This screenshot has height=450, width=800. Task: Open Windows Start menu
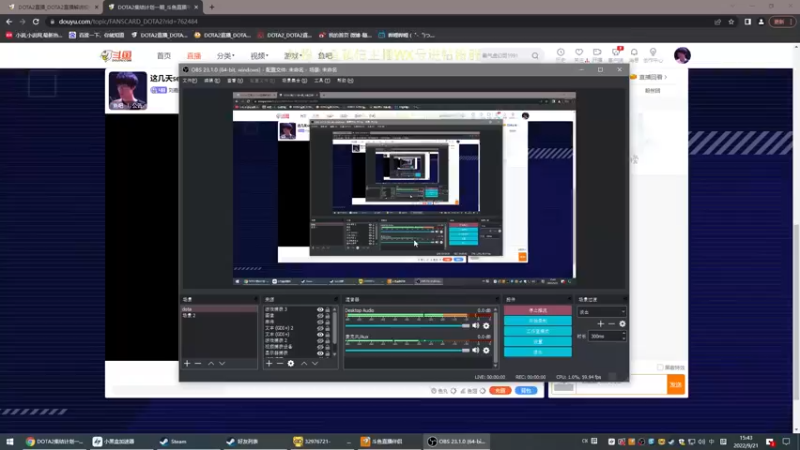click(10, 441)
